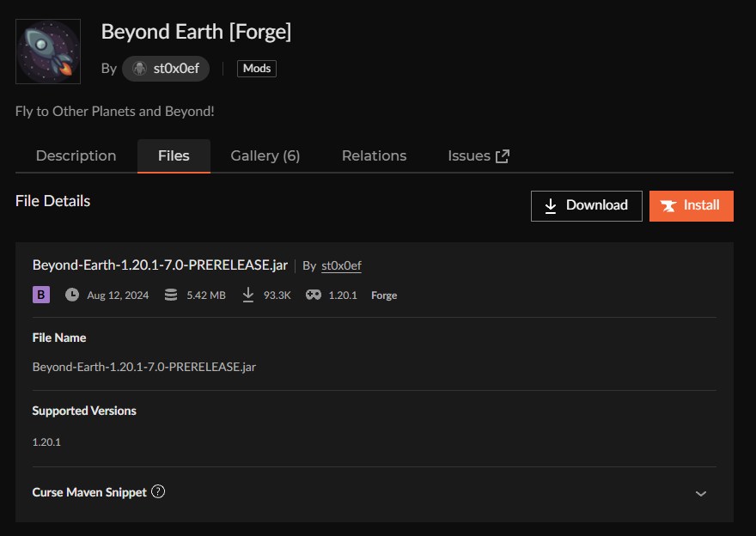Collapse the file details chevron on the right
This screenshot has width=756, height=536.
pyautogui.click(x=700, y=491)
